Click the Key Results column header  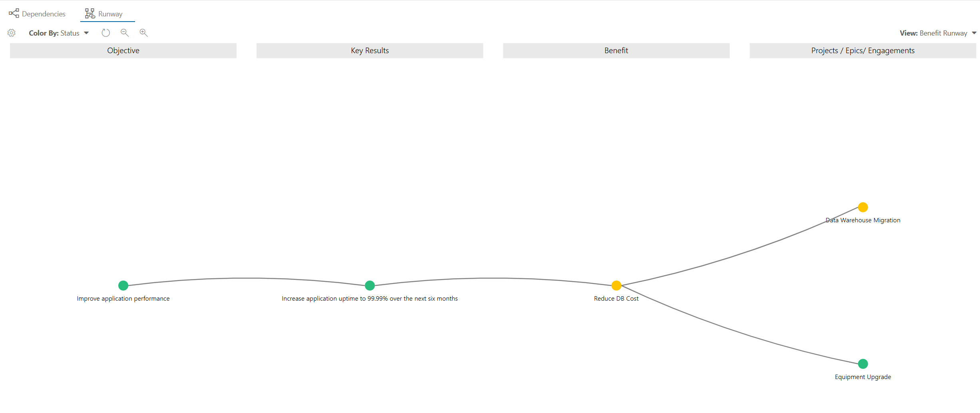tap(370, 51)
